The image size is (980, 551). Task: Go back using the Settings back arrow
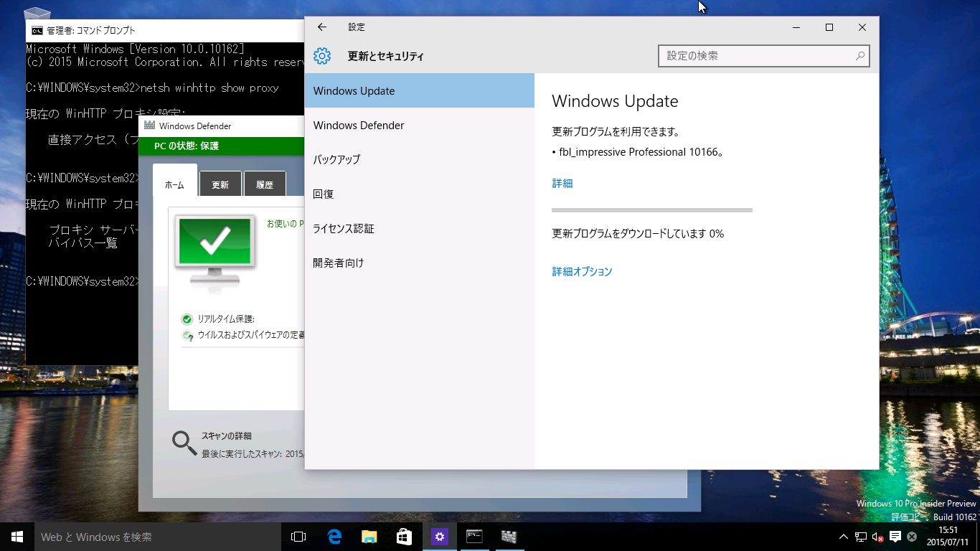(x=322, y=27)
